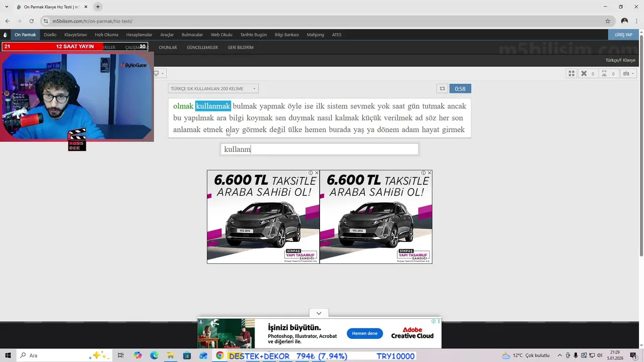The width and height of the screenshot is (644, 362).
Task: Click the GİRİŞ YAP login button
Action: [x=623, y=35]
